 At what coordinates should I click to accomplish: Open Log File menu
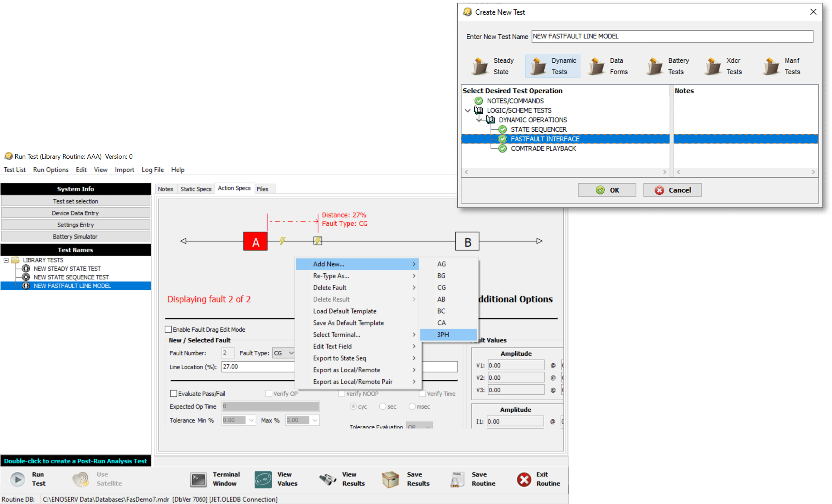click(x=153, y=170)
